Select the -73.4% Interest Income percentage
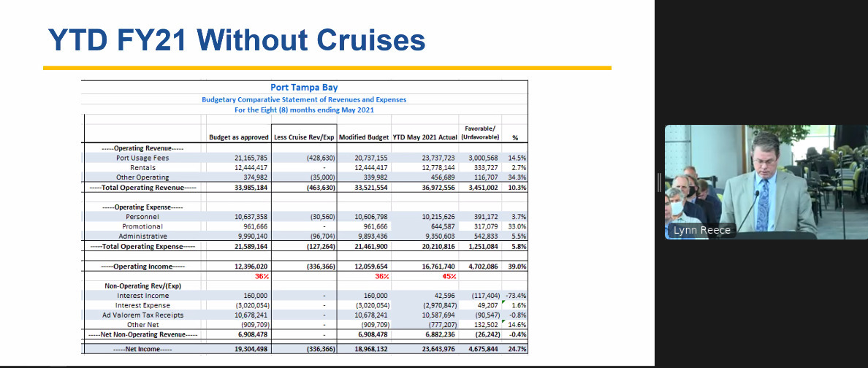Viewport: 868px width, 368px height. pyautogui.click(x=515, y=296)
